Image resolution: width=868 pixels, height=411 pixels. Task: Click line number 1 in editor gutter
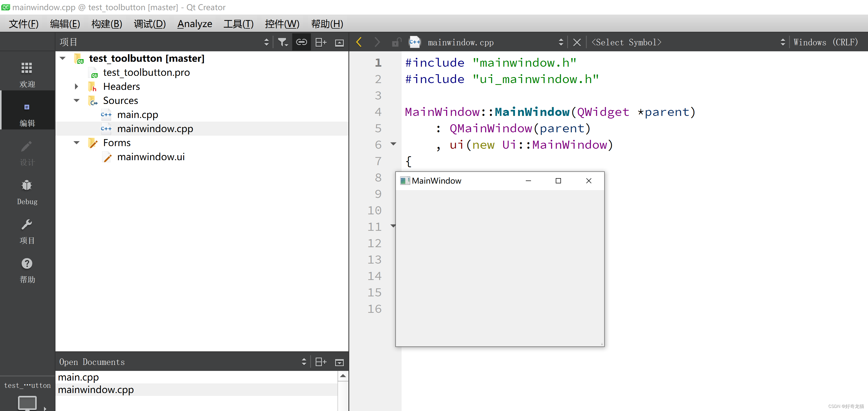pos(378,63)
